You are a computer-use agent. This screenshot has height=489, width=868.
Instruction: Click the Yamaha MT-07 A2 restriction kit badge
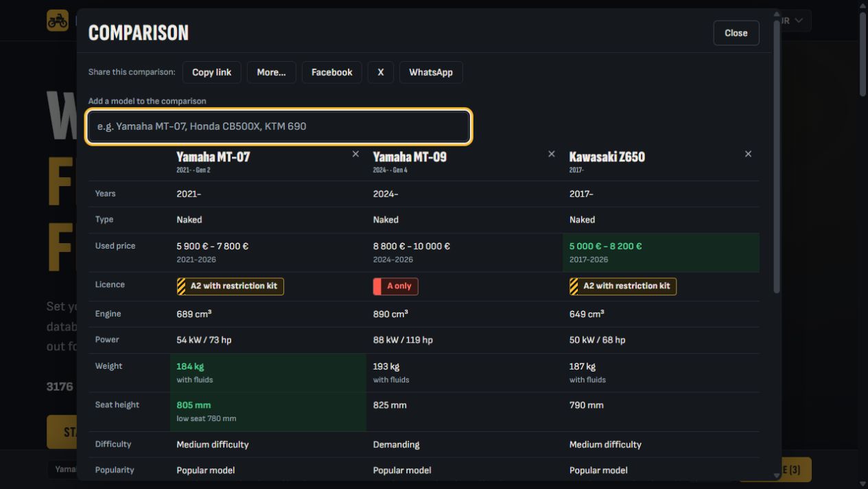click(230, 286)
